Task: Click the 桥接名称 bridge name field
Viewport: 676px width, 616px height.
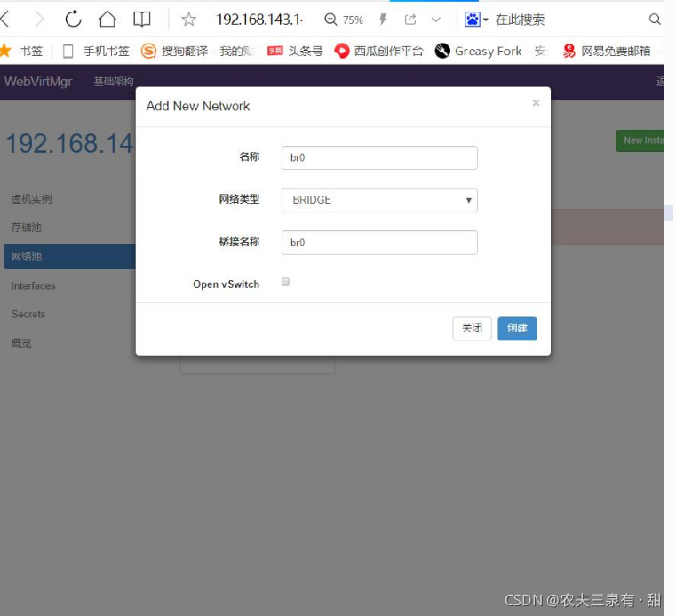Action: tap(379, 243)
